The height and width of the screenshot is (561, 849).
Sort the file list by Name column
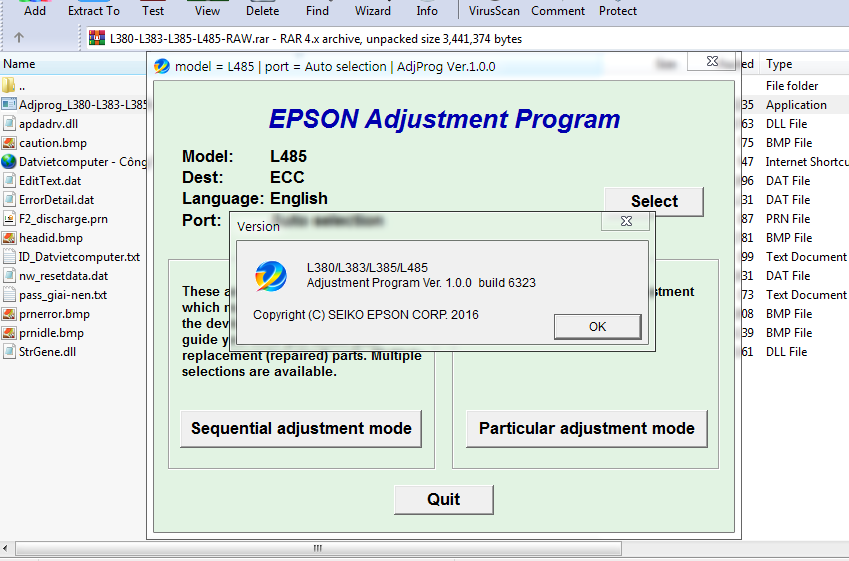(x=73, y=64)
